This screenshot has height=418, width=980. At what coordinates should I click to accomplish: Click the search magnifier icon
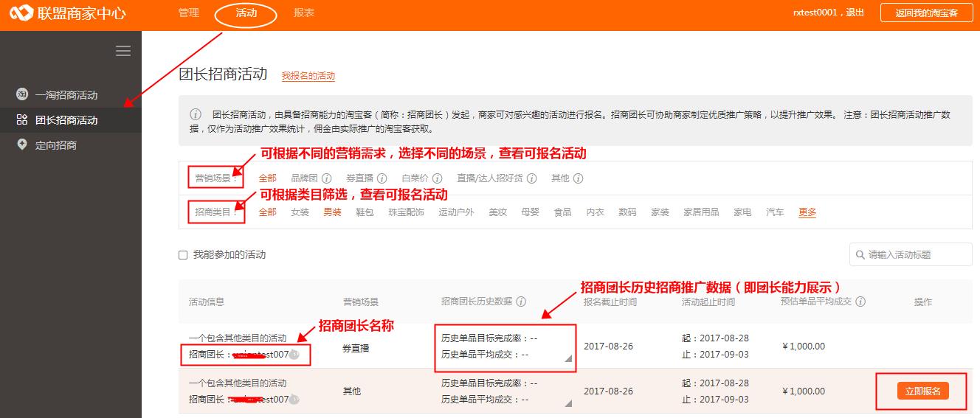coord(860,255)
